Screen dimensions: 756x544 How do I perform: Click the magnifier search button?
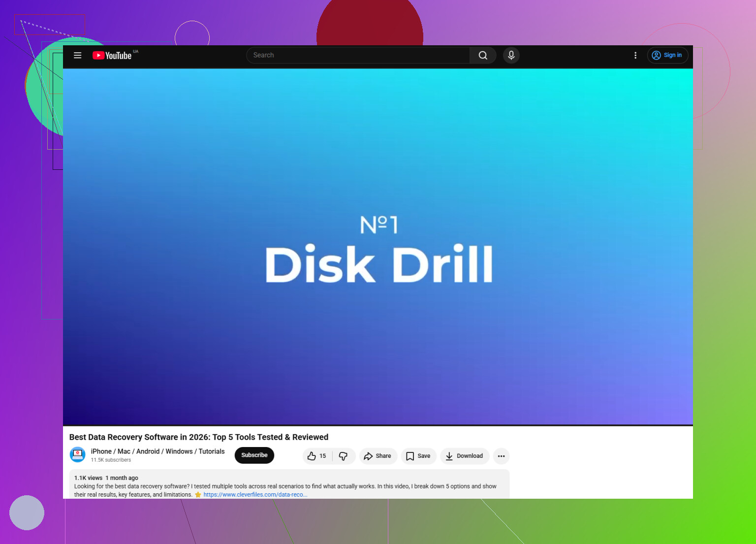[483, 55]
